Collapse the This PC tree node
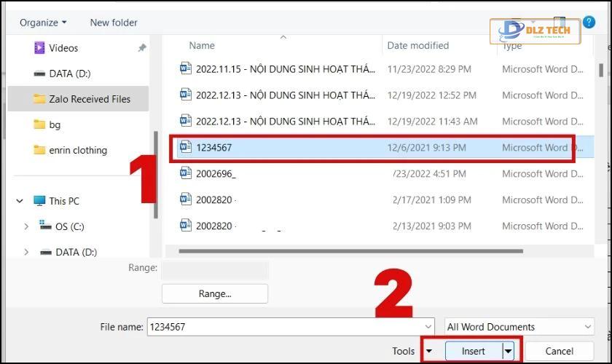This screenshot has width=612, height=364. click(x=20, y=202)
